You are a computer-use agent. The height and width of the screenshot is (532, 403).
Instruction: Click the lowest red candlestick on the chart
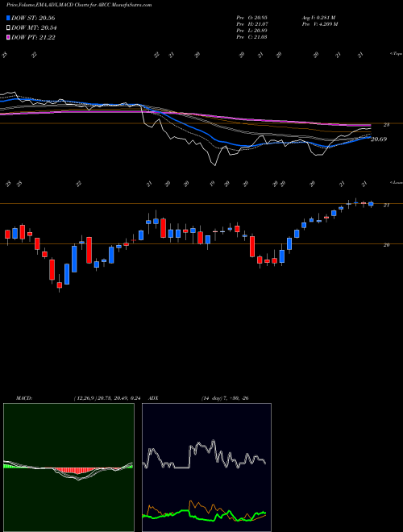click(x=60, y=285)
